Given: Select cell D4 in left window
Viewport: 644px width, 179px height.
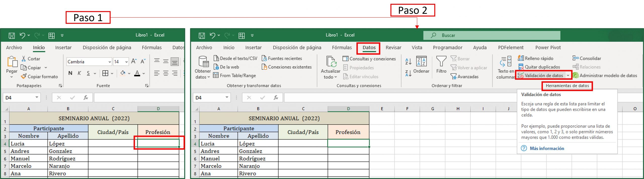Looking at the screenshot, I should pyautogui.click(x=158, y=143).
